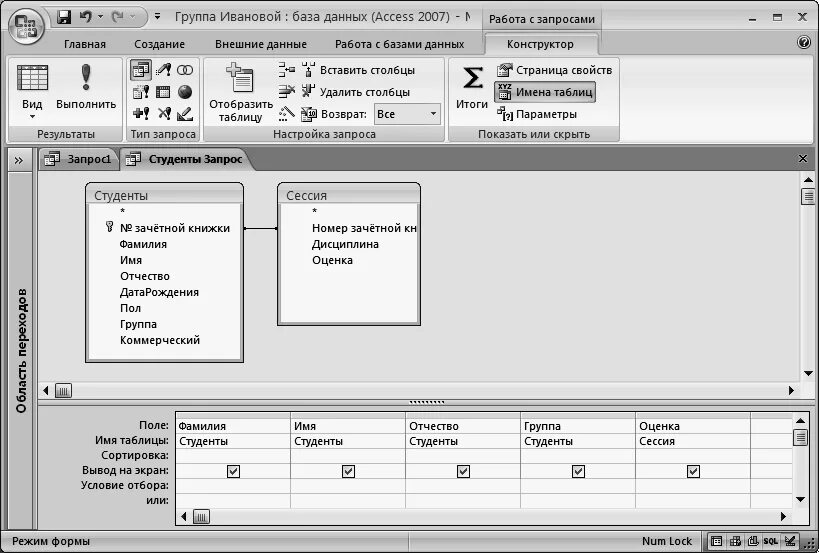Switch to the Создание ribbon tab

tap(159, 44)
